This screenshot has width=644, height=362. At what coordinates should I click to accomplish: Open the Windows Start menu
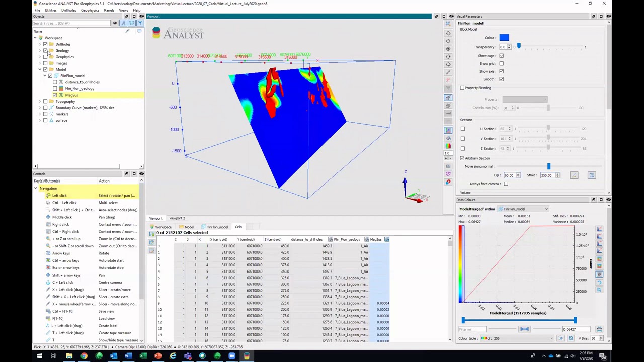pos(39,356)
